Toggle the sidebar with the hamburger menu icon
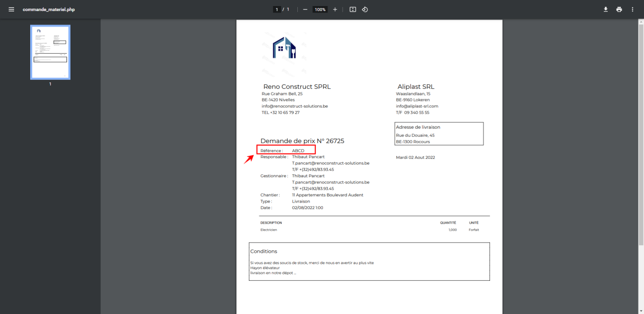 coord(11,10)
